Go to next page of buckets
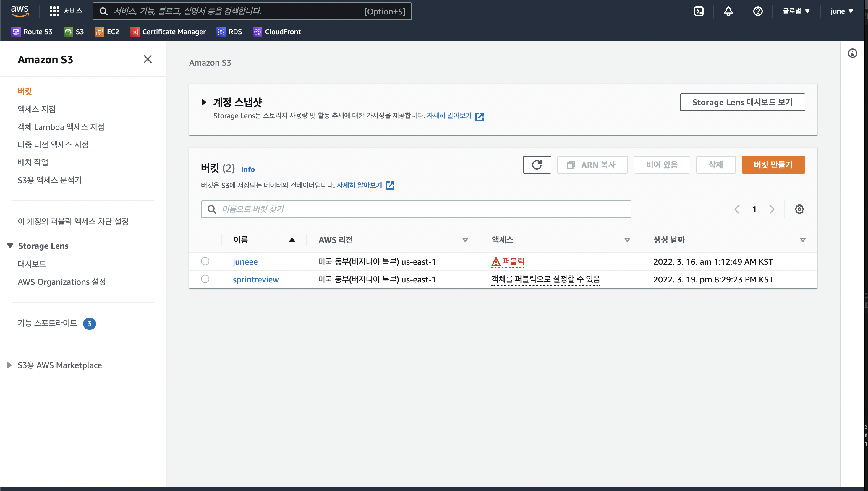This screenshot has height=491, width=868. tap(772, 209)
